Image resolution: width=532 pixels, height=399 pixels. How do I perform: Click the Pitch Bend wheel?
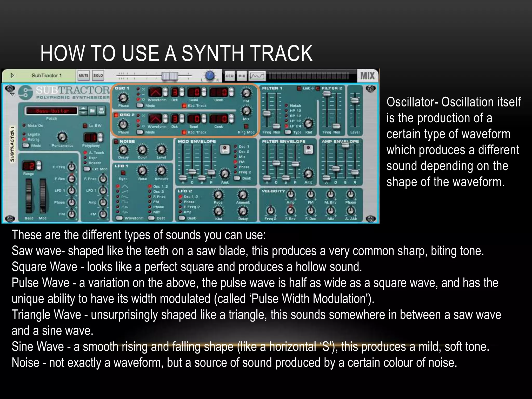tap(29, 196)
